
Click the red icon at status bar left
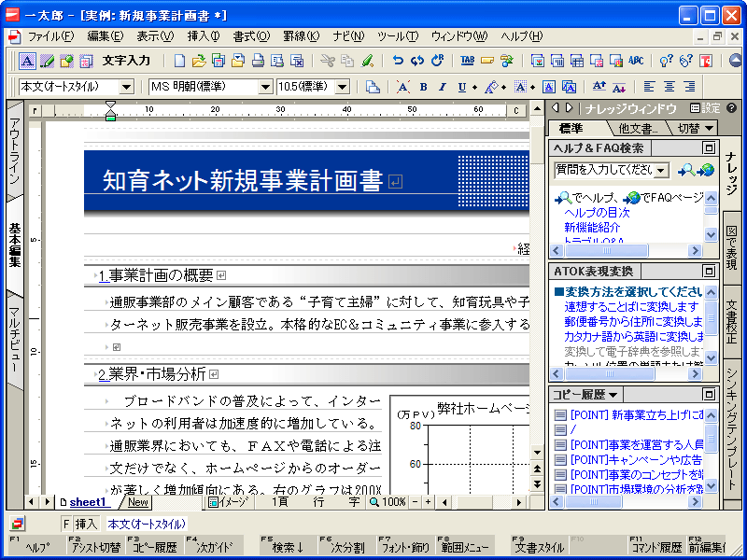(17, 524)
